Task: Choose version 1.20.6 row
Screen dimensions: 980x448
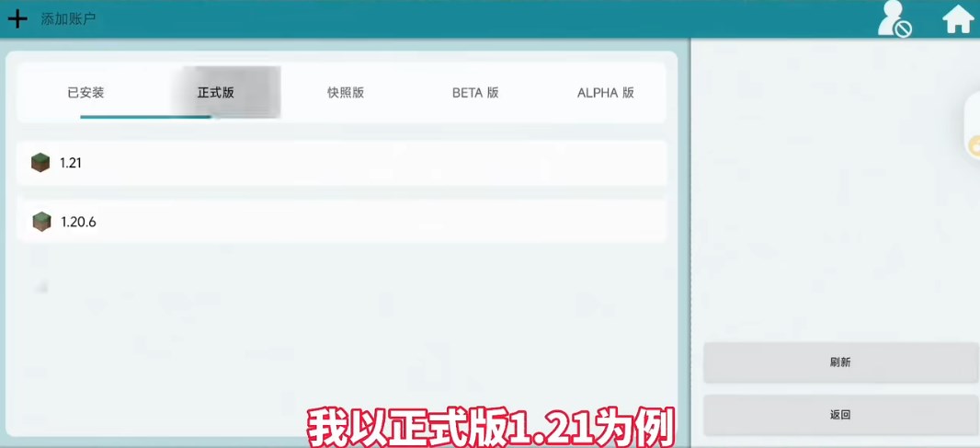Action: [x=341, y=221]
